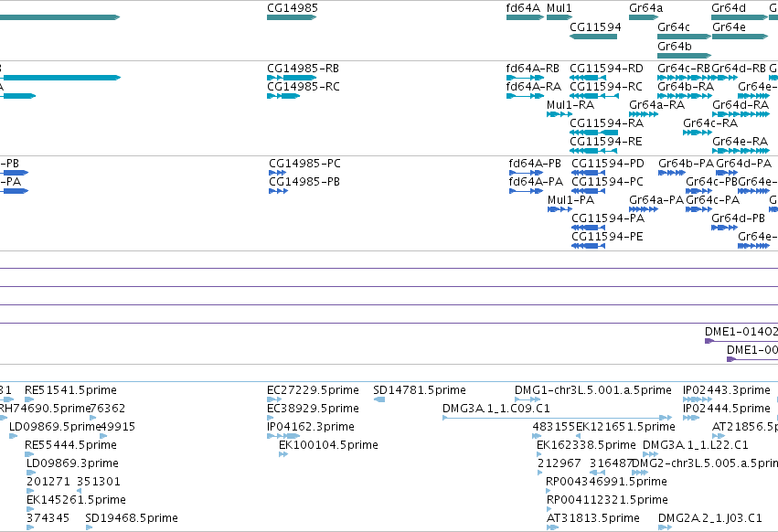Select protein Mul1-PA
778x532 pixels.
click(560, 209)
